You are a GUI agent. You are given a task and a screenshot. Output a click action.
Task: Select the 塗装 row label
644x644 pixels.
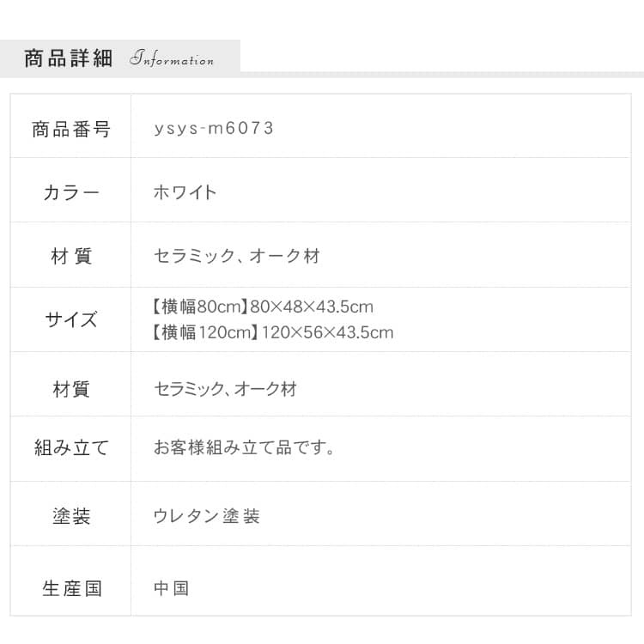71,517
